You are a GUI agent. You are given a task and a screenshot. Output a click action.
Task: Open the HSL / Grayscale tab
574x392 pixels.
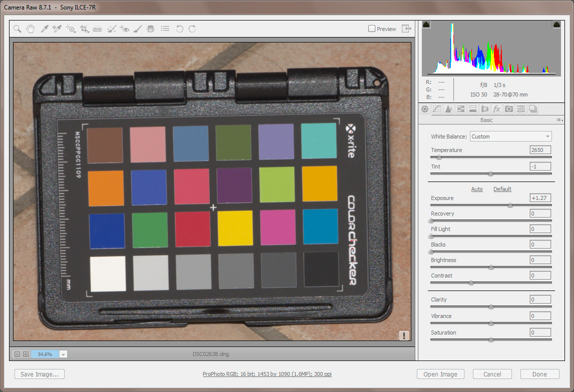(461, 109)
